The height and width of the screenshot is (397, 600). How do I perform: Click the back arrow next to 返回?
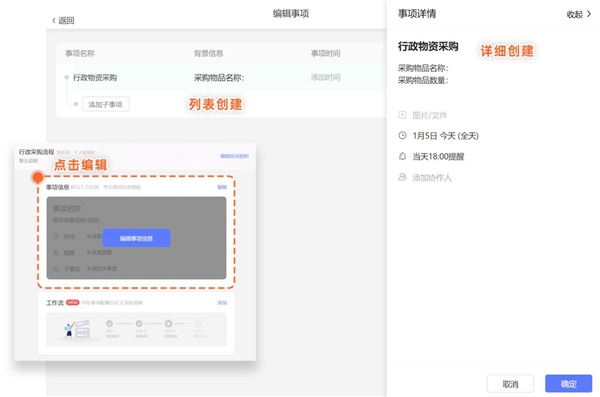tap(54, 20)
